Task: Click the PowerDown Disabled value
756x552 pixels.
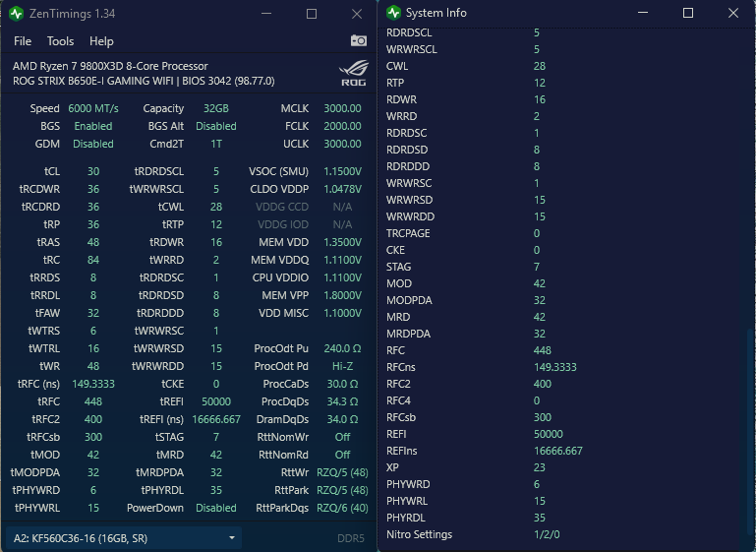Action: pos(216,508)
